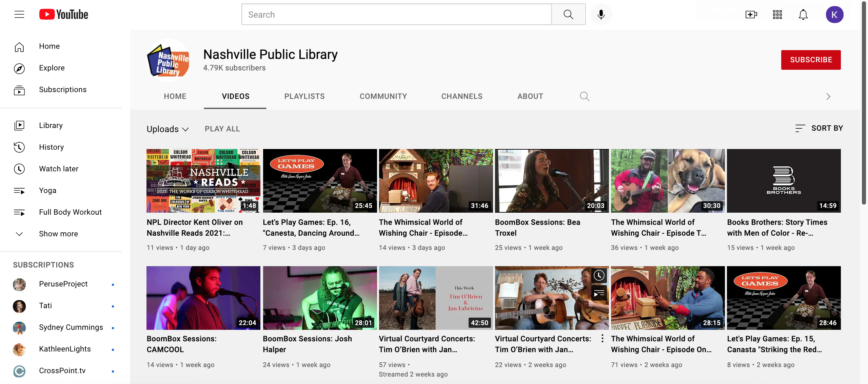Switch to the Channels tab
This screenshot has width=868, height=384.
[x=462, y=97]
